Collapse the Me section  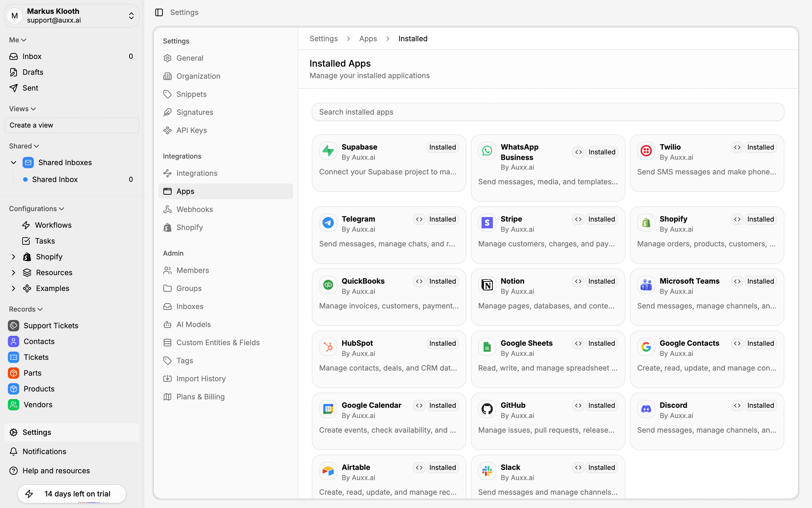[17, 40]
